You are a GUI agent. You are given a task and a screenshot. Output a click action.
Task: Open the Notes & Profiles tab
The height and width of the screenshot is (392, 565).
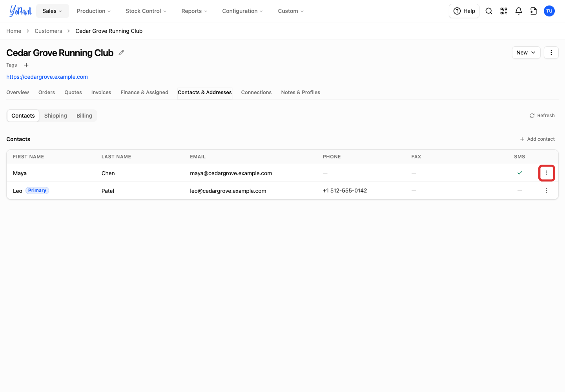301,93
